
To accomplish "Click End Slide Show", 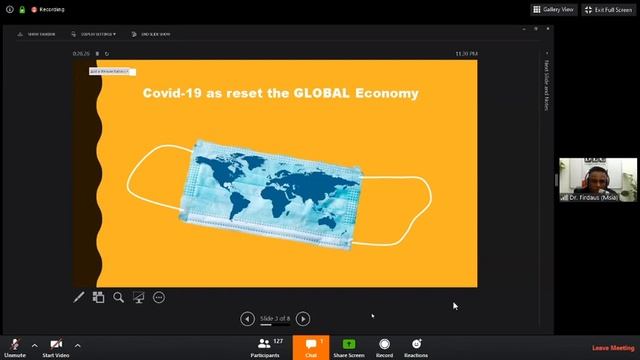I will coord(151,34).
